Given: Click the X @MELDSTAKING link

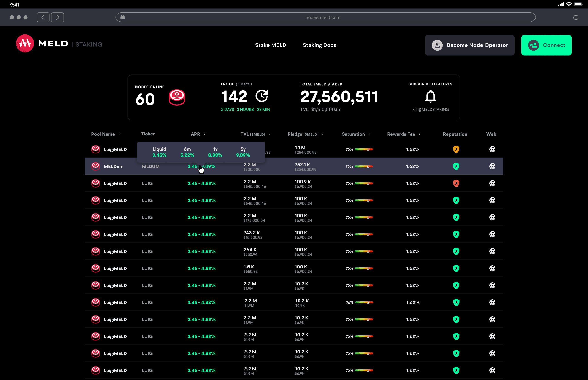Looking at the screenshot, I should click(x=430, y=109).
